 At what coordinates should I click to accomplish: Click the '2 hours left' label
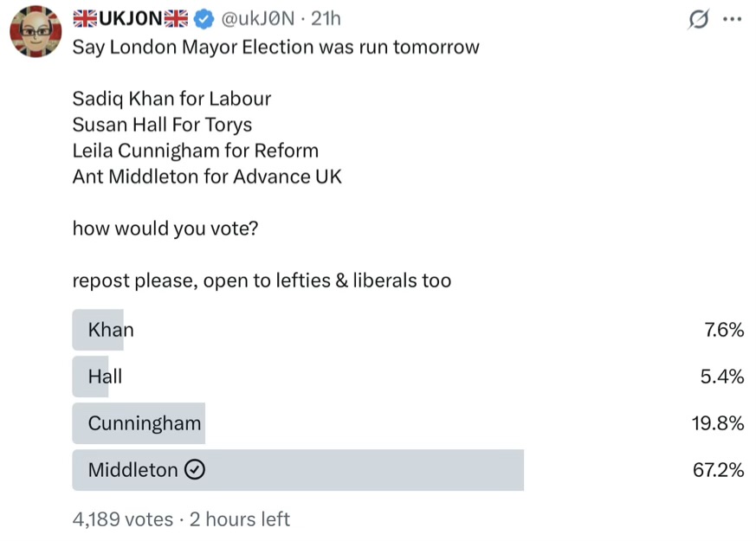point(240,519)
